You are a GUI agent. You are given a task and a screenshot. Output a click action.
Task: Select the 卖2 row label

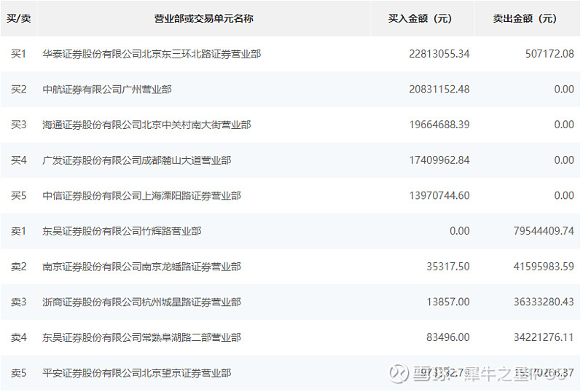[x=19, y=267]
